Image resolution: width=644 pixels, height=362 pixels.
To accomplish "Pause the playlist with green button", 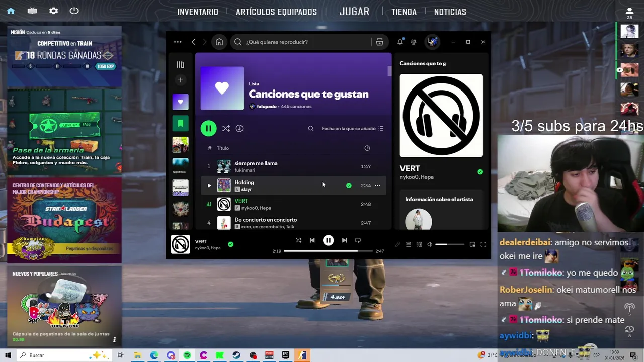I will [x=208, y=128].
